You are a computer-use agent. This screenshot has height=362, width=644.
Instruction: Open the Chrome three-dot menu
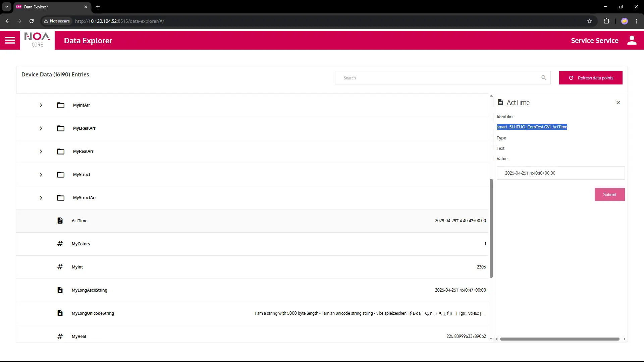pos(637,21)
